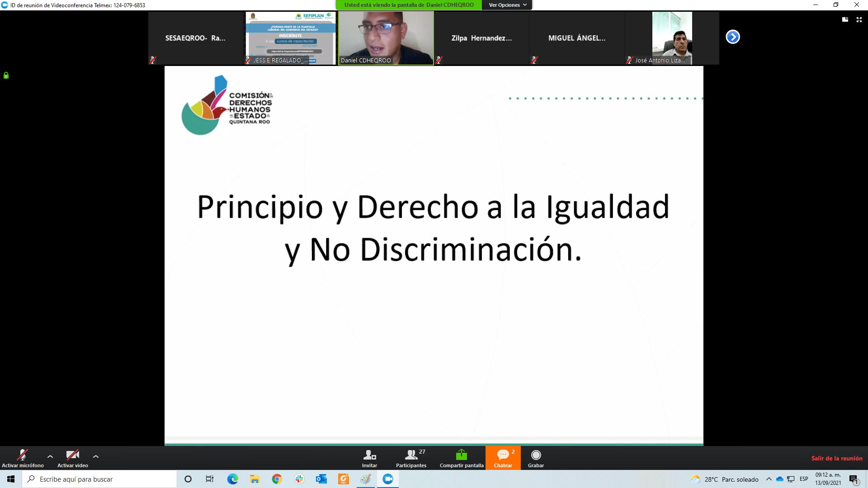The image size is (868, 488).
Task: Click Compartir pantalla button
Action: pos(462,458)
